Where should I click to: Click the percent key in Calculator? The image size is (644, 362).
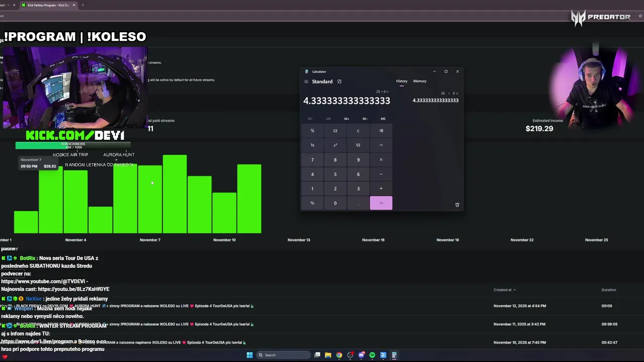(312, 131)
